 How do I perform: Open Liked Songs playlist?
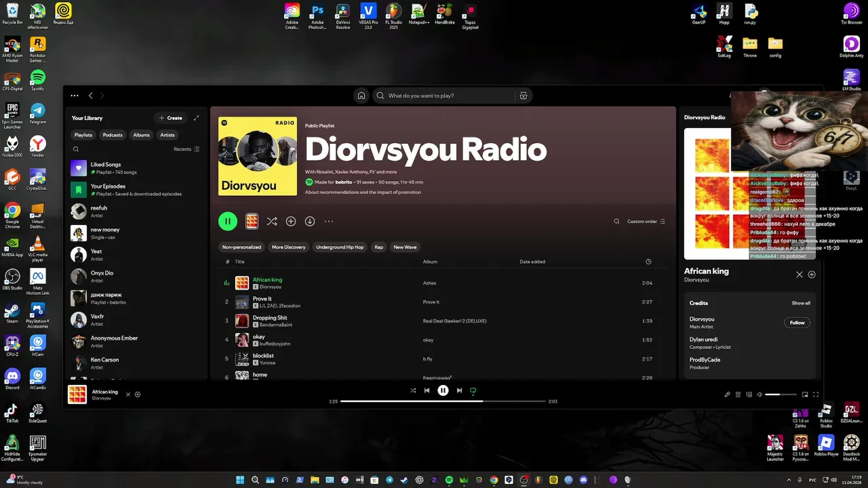click(136, 168)
